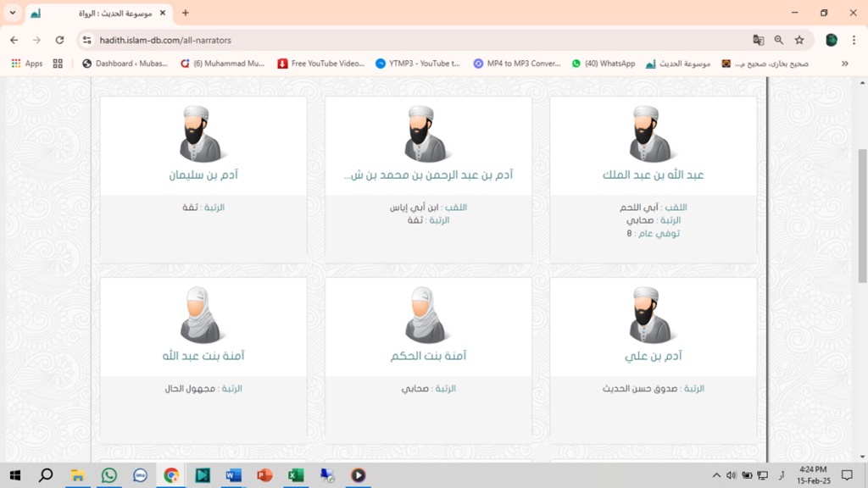Reload the current page
This screenshot has width=868, height=488.
tap(60, 40)
